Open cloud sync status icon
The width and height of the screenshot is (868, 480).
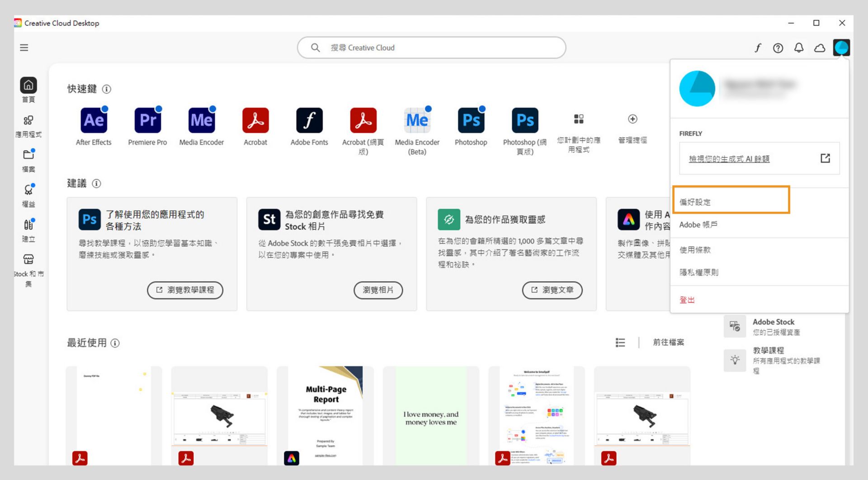[820, 48]
